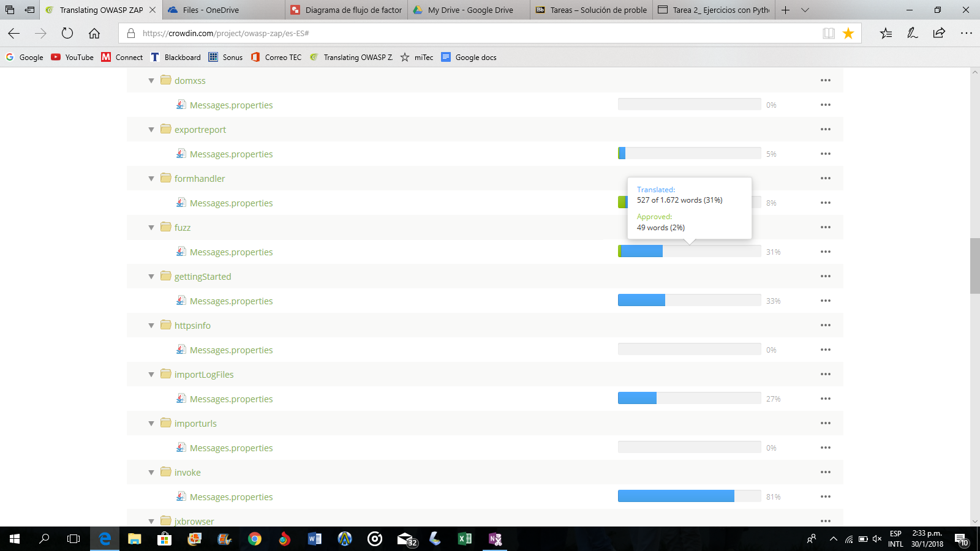
Task: Collapse the importurls folder
Action: (151, 424)
